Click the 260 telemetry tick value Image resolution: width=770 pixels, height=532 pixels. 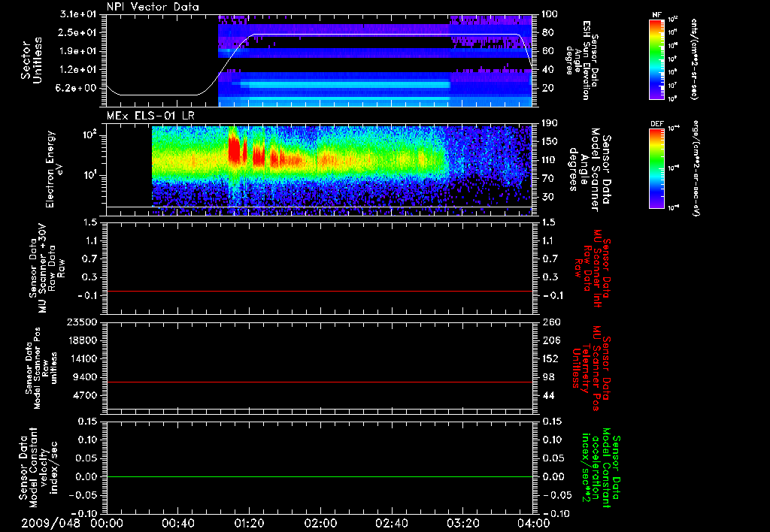(551, 322)
